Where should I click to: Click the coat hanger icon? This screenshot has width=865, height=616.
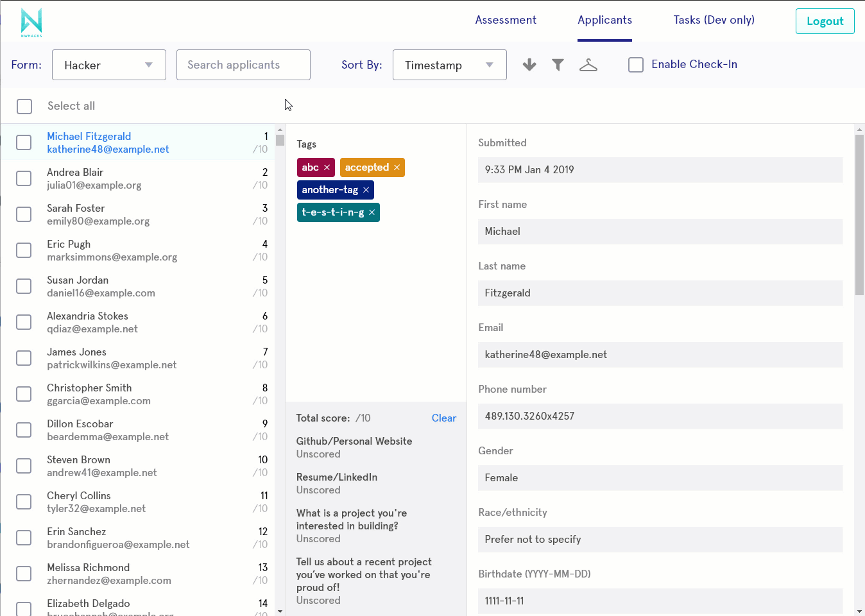(x=588, y=65)
